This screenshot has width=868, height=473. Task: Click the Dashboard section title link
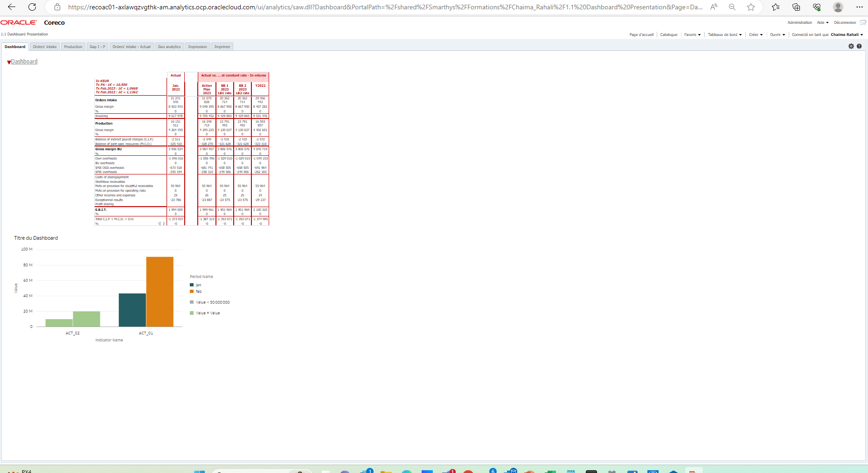tap(24, 62)
